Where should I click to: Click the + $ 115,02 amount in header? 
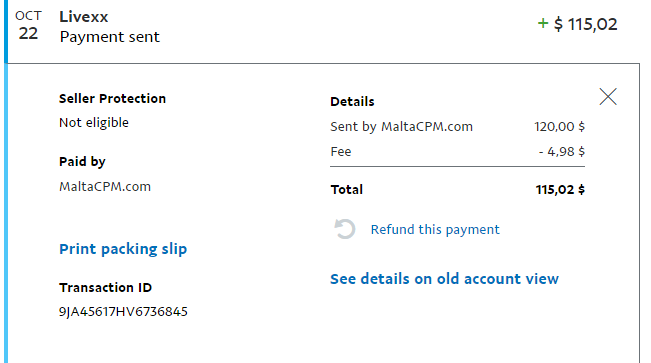pos(577,24)
